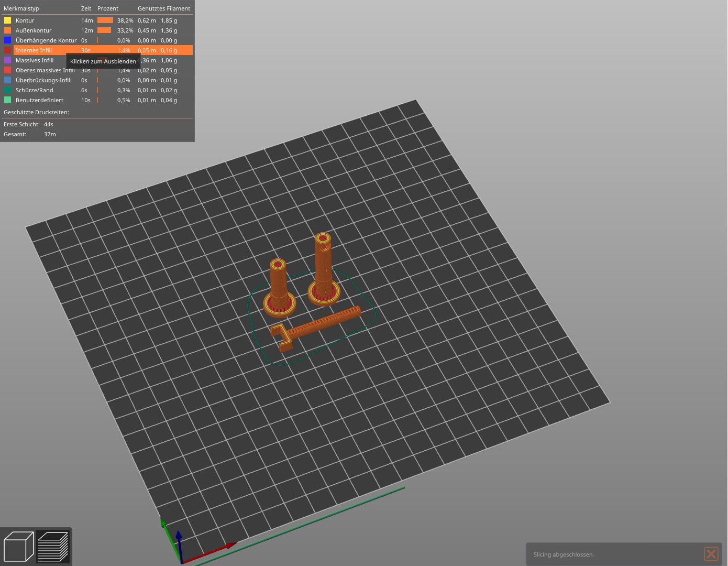The height and width of the screenshot is (566, 728).
Task: Click the 'Geschätzte Druckzeiten:' label
Action: 36,112
